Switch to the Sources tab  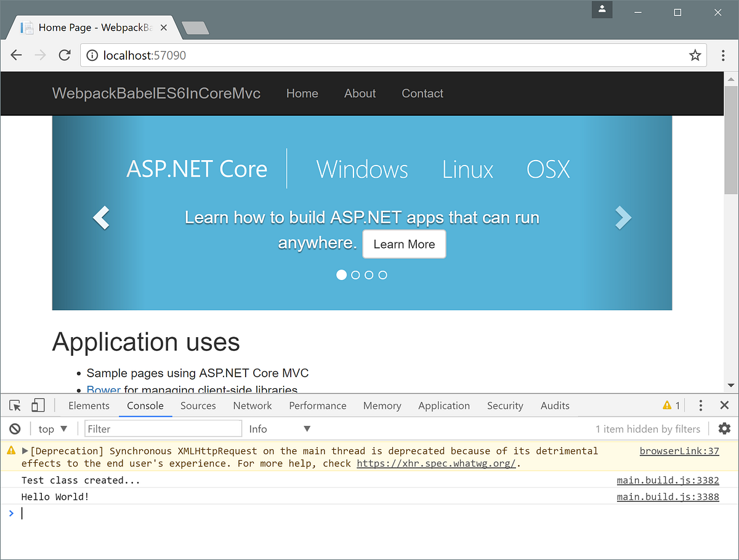coord(198,406)
